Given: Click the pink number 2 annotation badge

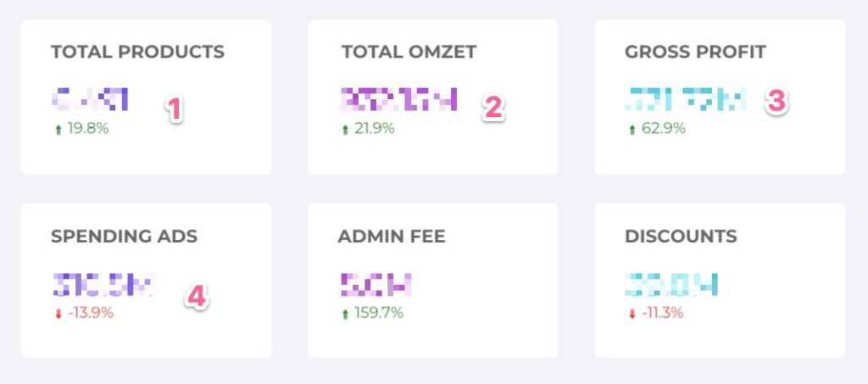Looking at the screenshot, I should pyautogui.click(x=493, y=106).
